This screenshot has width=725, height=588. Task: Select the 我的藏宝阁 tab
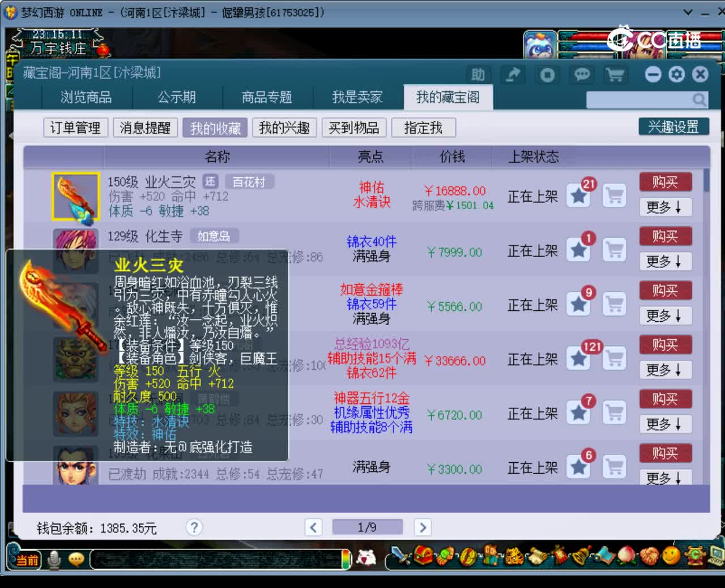tap(448, 97)
